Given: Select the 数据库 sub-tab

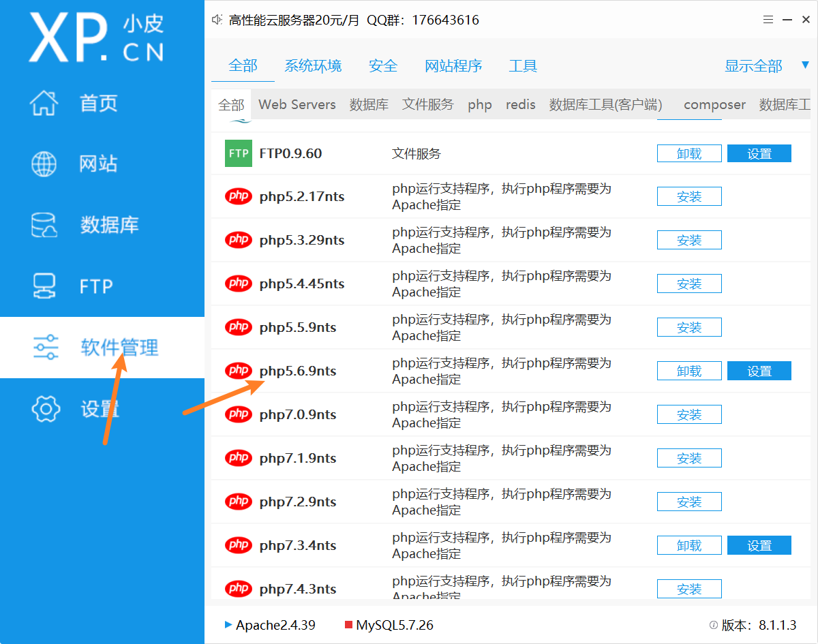Looking at the screenshot, I should [x=369, y=105].
